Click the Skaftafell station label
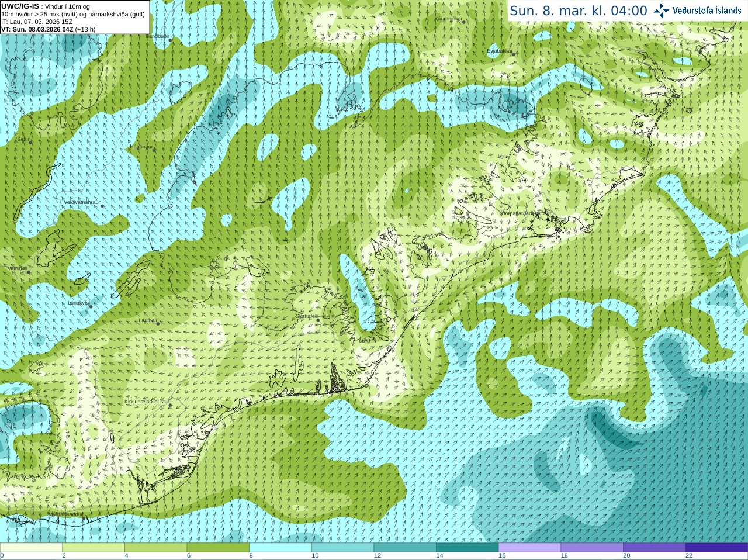Viewport: 748px width, 560px height. [x=306, y=316]
